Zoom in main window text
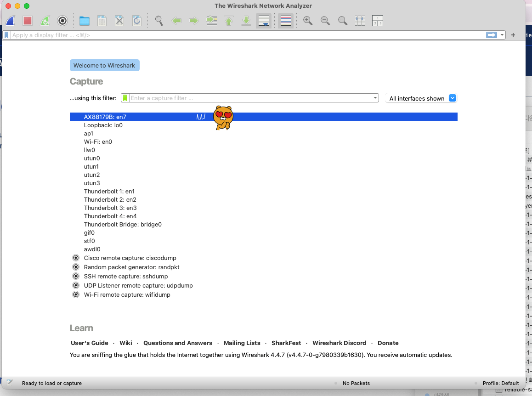Viewport: 532px width, 396px height. (308, 21)
